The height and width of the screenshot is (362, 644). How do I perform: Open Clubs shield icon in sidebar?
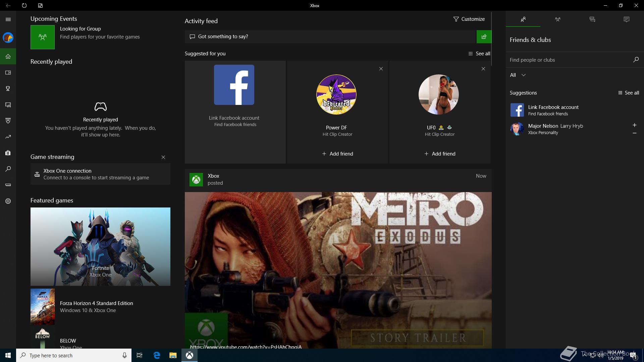pos(8,121)
